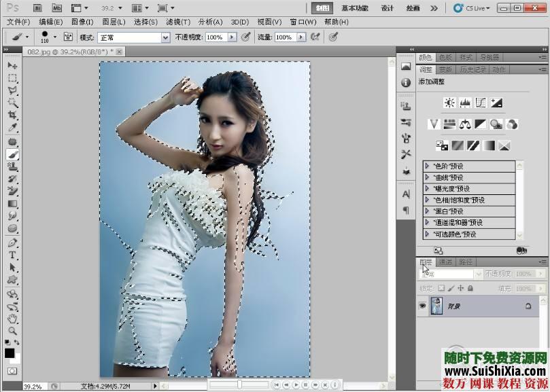The width and height of the screenshot is (550, 392).
Task: Expand the "色阶"预设 presets list
Action: click(x=427, y=166)
